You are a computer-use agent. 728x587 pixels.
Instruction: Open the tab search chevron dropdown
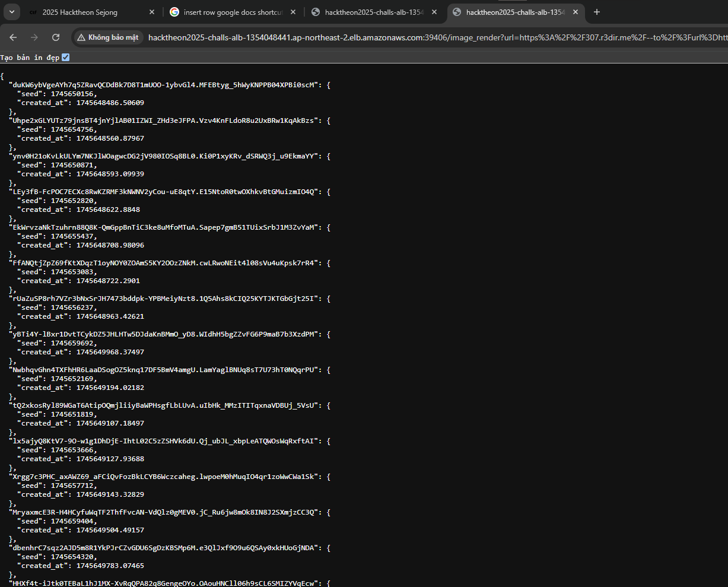click(x=12, y=12)
